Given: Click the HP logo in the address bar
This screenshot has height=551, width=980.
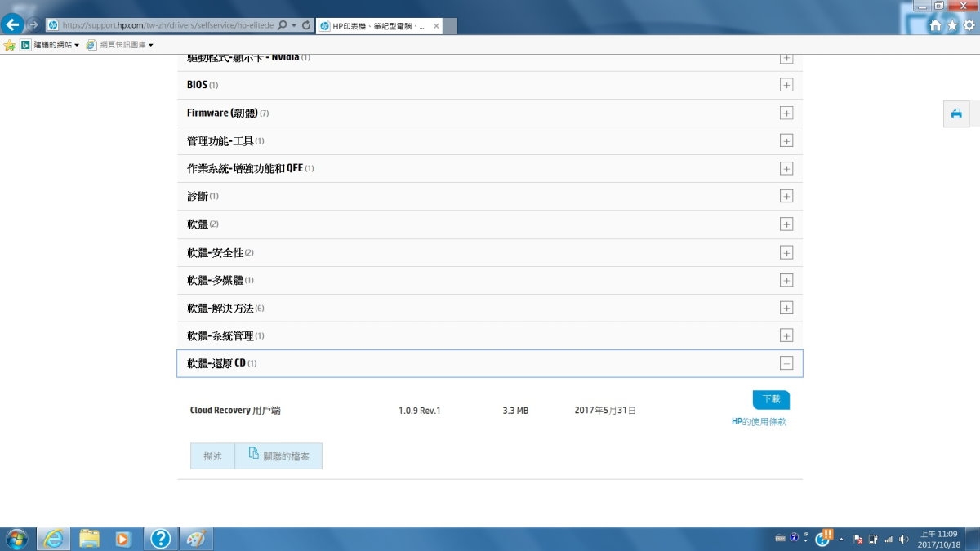Looking at the screenshot, I should coord(53,25).
